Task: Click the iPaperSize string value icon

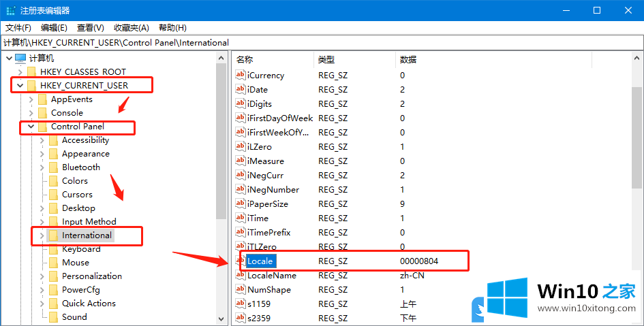Action: 241,203
